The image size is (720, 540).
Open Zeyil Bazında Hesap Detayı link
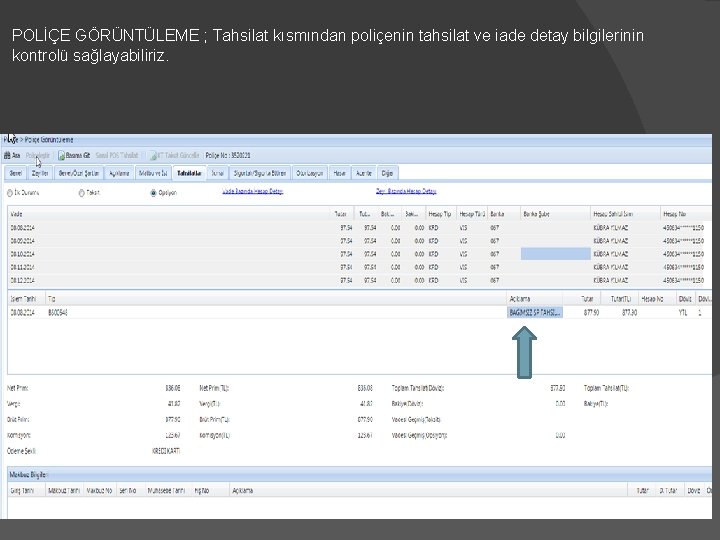[x=406, y=191]
